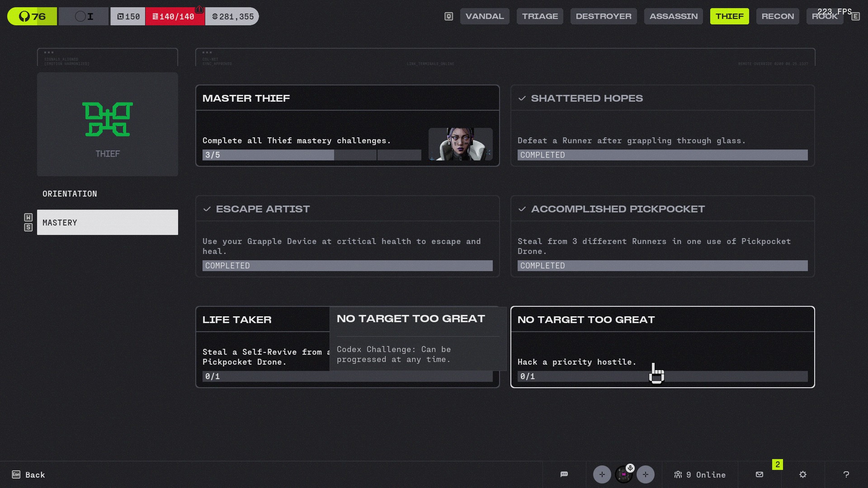Open the mail inbox icon
The image size is (868, 488).
759,474
